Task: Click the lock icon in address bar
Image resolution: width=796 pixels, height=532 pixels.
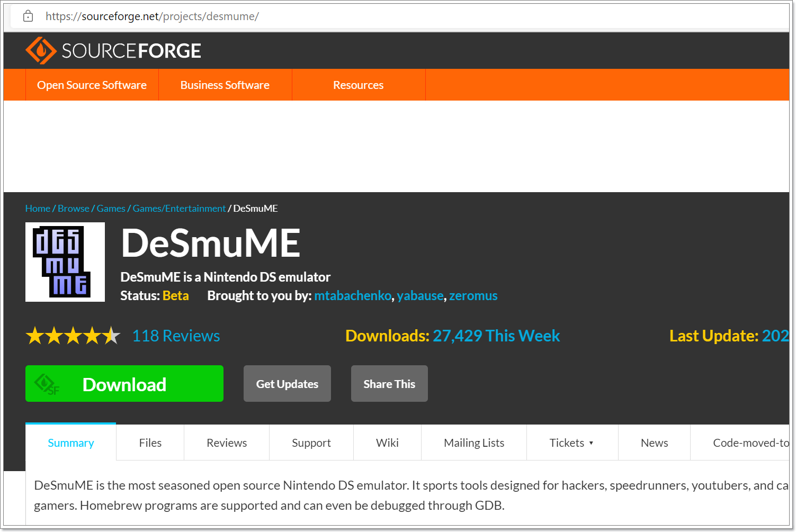Action: (28, 16)
